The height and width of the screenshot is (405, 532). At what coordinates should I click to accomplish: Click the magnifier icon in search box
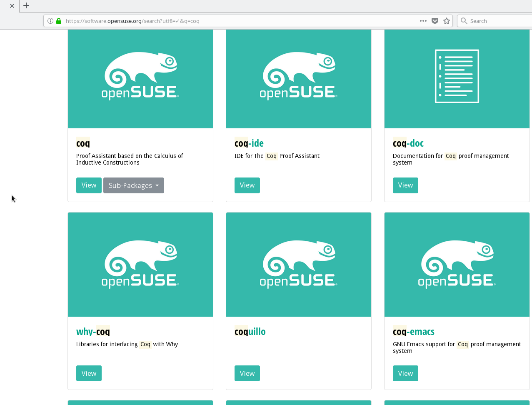coord(464,21)
